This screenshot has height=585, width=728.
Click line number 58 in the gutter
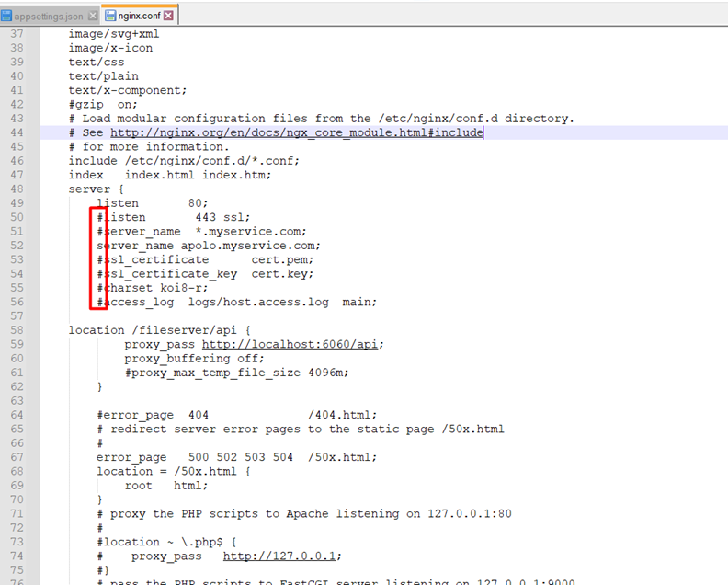(17, 330)
